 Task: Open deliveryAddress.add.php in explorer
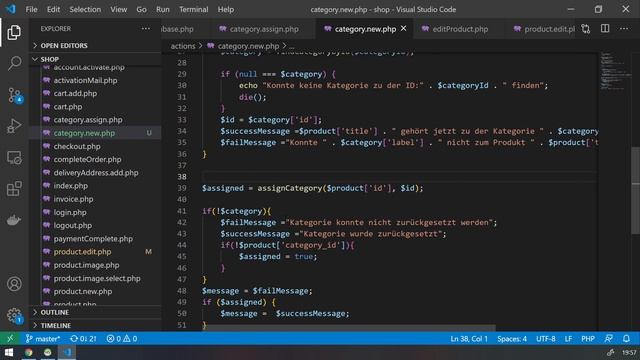(x=96, y=173)
